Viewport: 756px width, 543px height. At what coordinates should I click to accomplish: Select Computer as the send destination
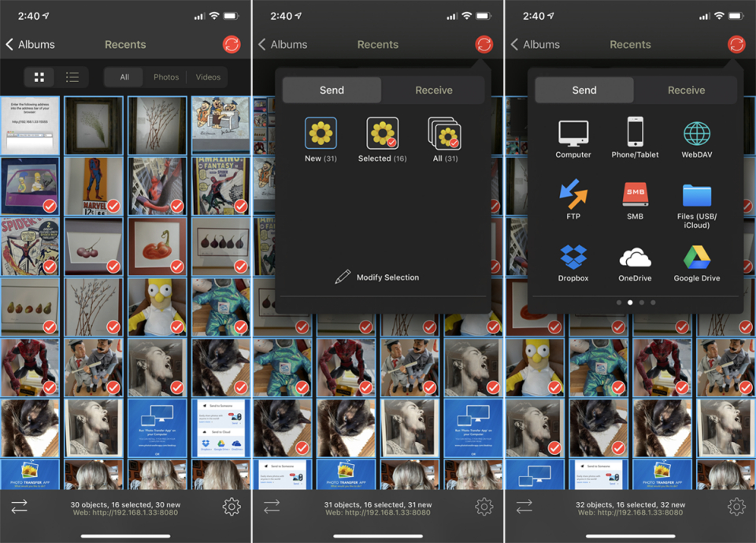tap(573, 139)
